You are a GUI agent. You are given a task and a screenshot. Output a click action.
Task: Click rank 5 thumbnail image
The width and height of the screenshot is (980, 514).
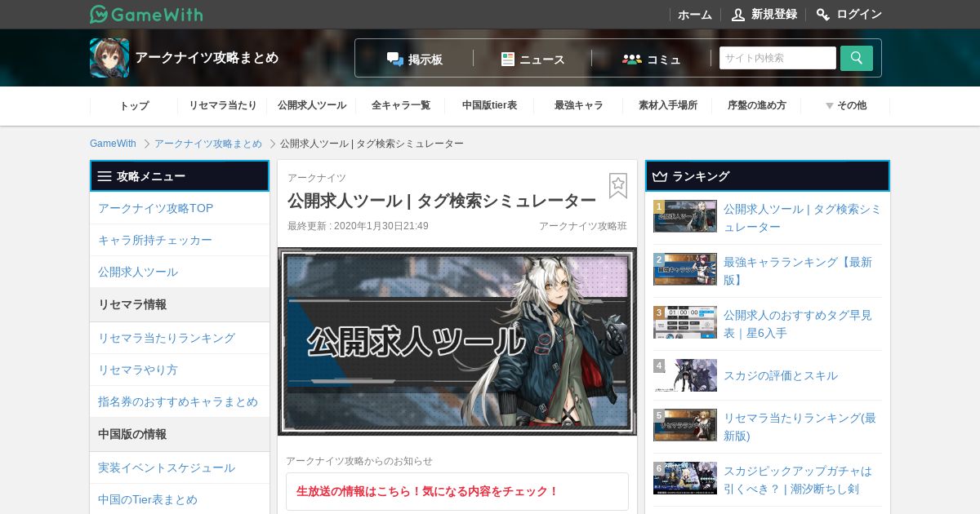tap(685, 425)
